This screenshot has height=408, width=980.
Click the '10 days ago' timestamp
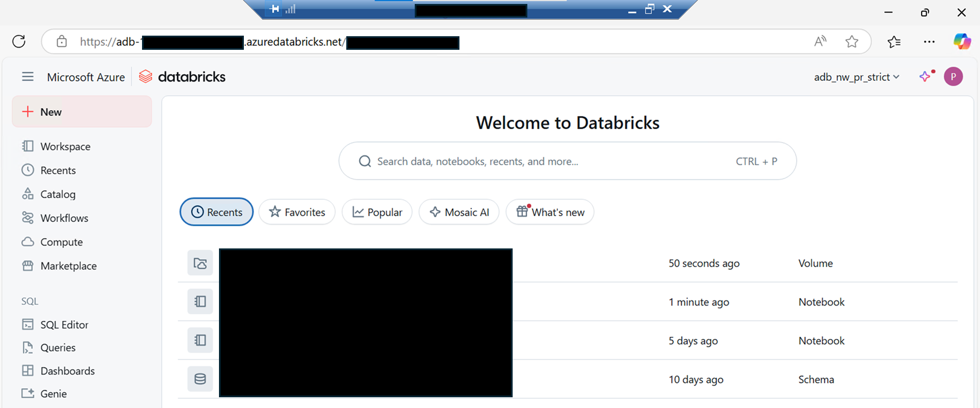tap(696, 379)
